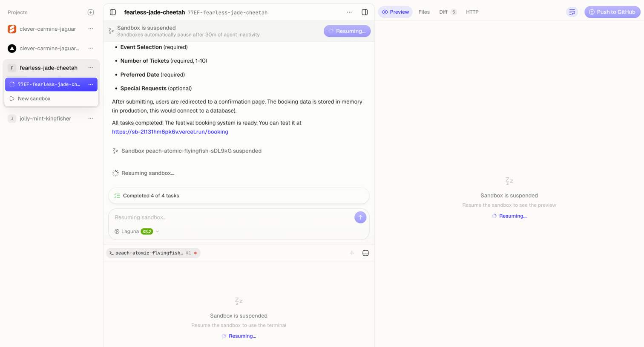Open the chat header more options menu
Screen dimensions: 644x347
point(349,12)
